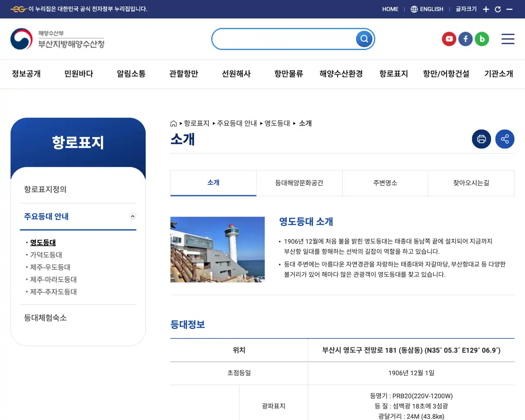Click the 광파표지 table cell
525x420 pixels.
pos(274,406)
